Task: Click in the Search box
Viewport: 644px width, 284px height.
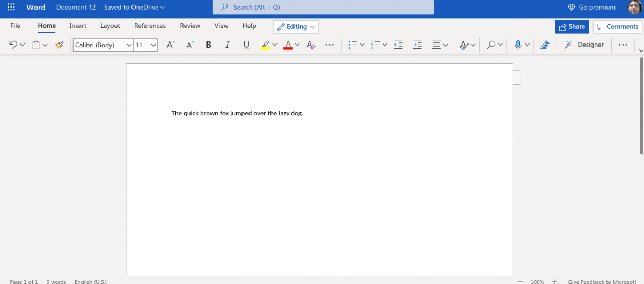Action: 323,8
